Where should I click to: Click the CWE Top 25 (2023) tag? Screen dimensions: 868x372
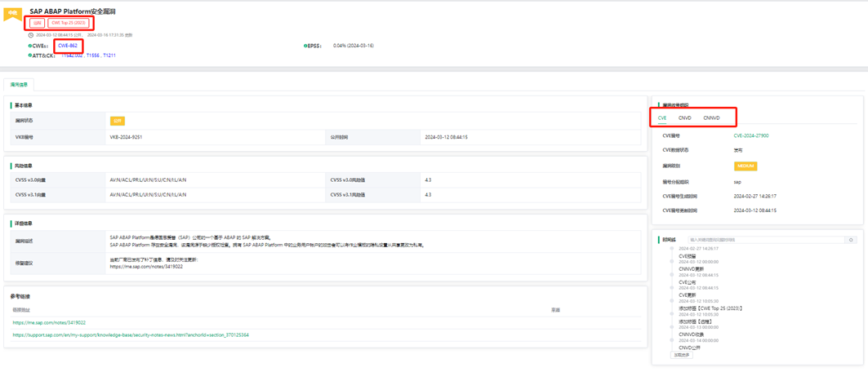click(x=69, y=23)
